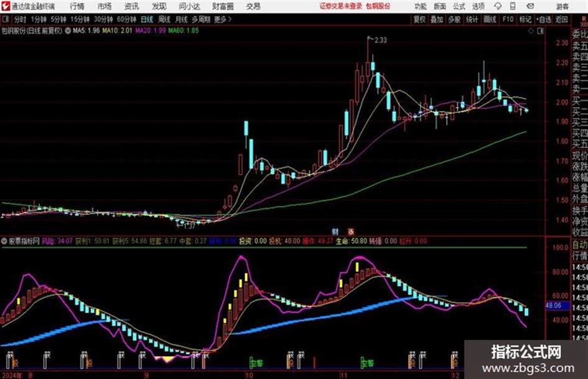
Task: Click the 多股 toolbar button
Action: pos(454,19)
